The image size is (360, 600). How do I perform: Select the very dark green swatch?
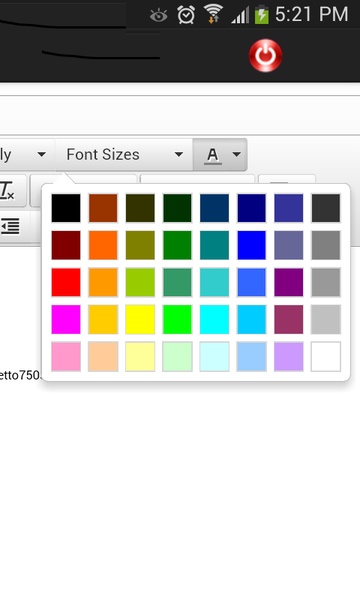[177, 208]
